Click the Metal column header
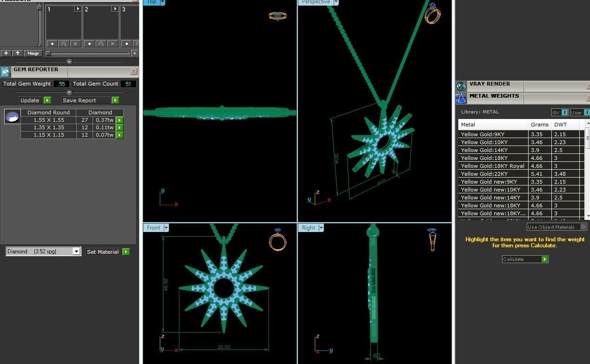 [x=493, y=125]
